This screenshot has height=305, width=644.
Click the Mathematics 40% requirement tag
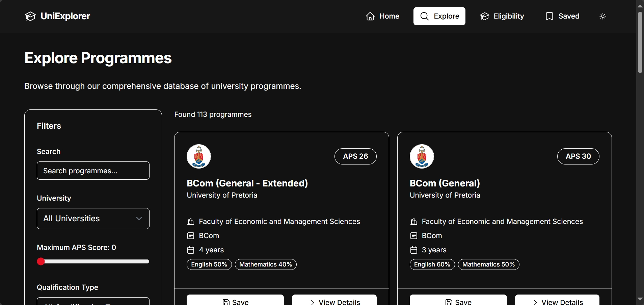point(266,264)
